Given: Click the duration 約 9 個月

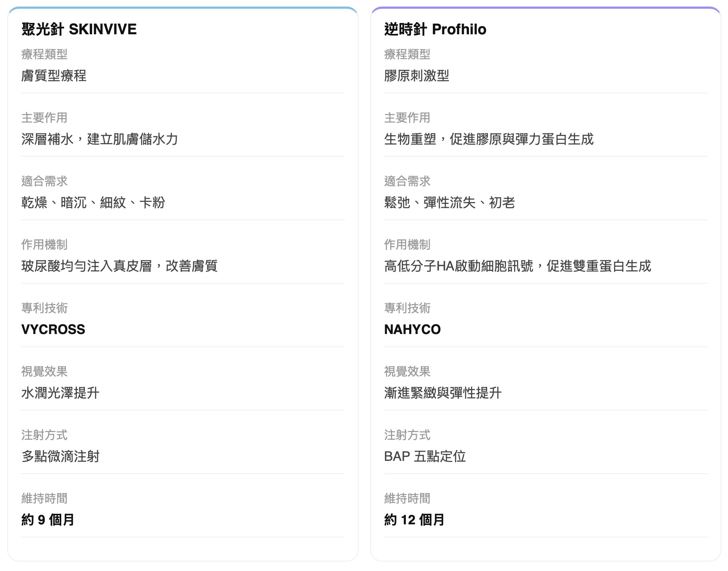Looking at the screenshot, I should pos(48,520).
